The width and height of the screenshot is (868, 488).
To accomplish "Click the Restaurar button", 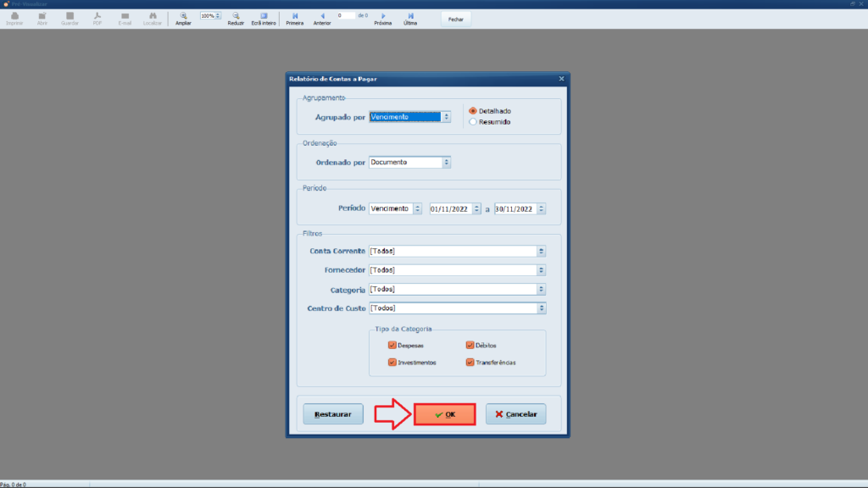I will click(332, 413).
